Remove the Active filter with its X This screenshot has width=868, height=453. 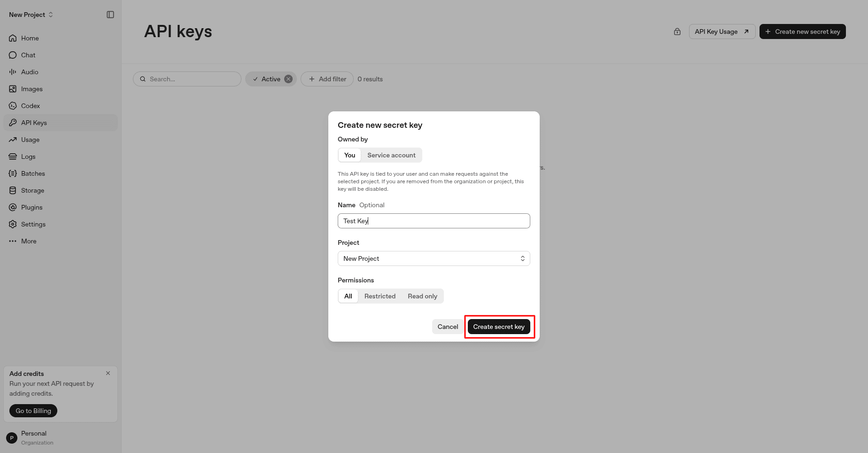288,79
